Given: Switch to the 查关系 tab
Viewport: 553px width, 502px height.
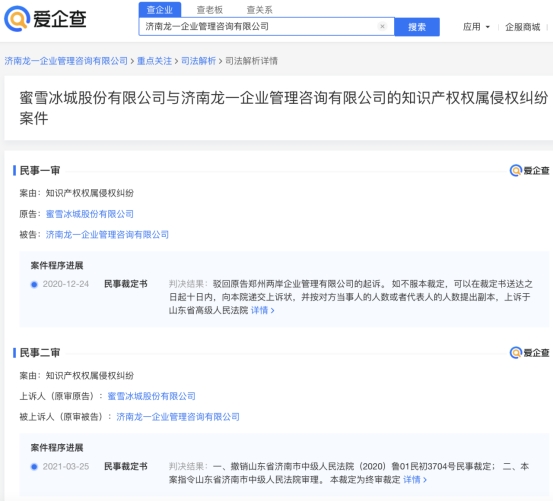Looking at the screenshot, I should coord(259,10).
